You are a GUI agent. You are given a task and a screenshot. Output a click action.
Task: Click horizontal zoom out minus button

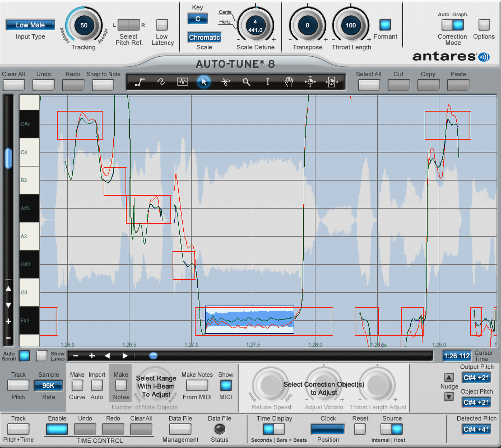[76, 356]
